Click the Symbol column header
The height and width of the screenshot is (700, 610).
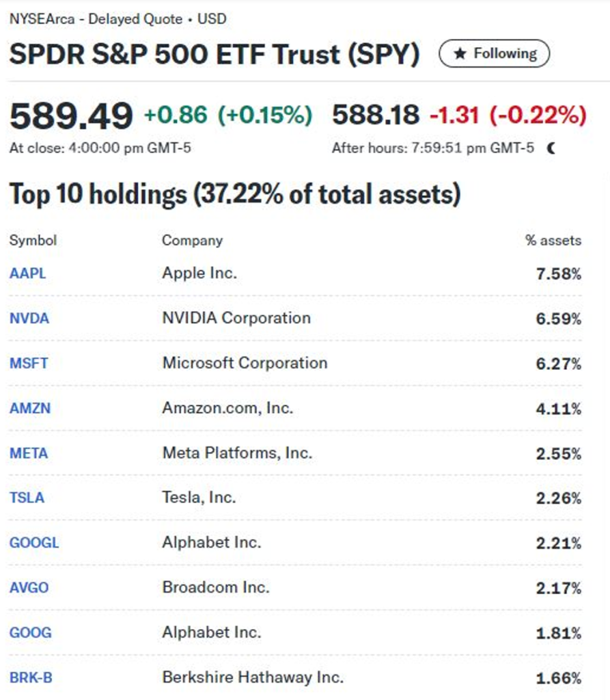(x=33, y=240)
